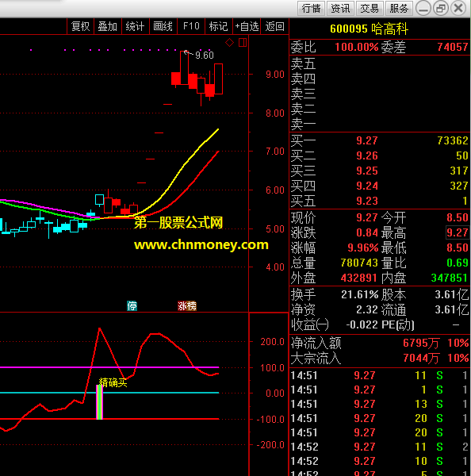The height and width of the screenshot is (476, 471).
Task: Click the 精确买 signal marker
Action: pos(113,382)
